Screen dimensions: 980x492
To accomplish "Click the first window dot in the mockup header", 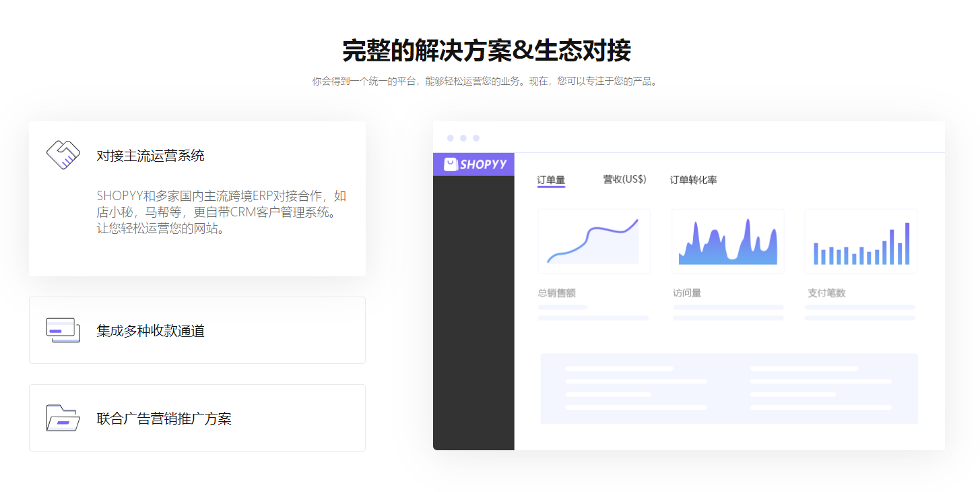I will coord(450,137).
